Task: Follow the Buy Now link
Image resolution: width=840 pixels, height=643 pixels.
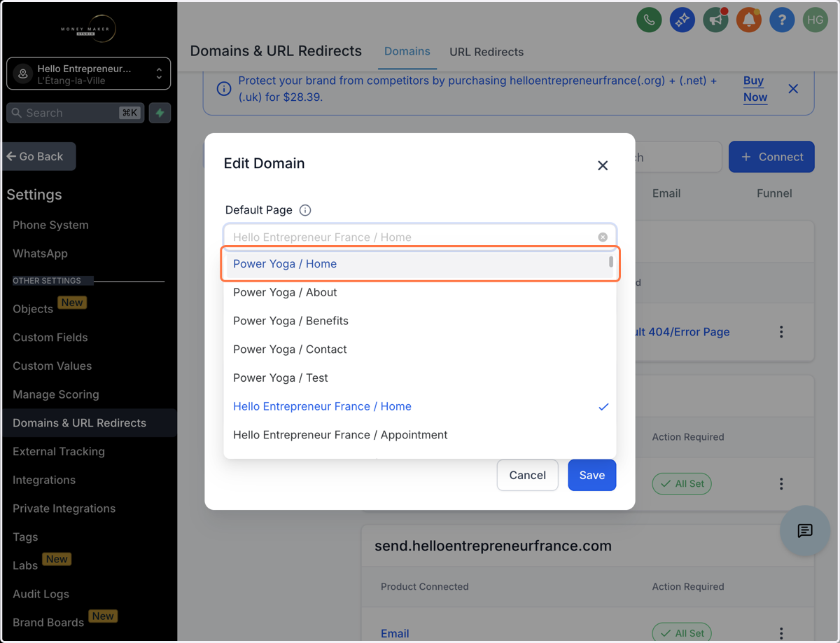Action: tap(755, 89)
